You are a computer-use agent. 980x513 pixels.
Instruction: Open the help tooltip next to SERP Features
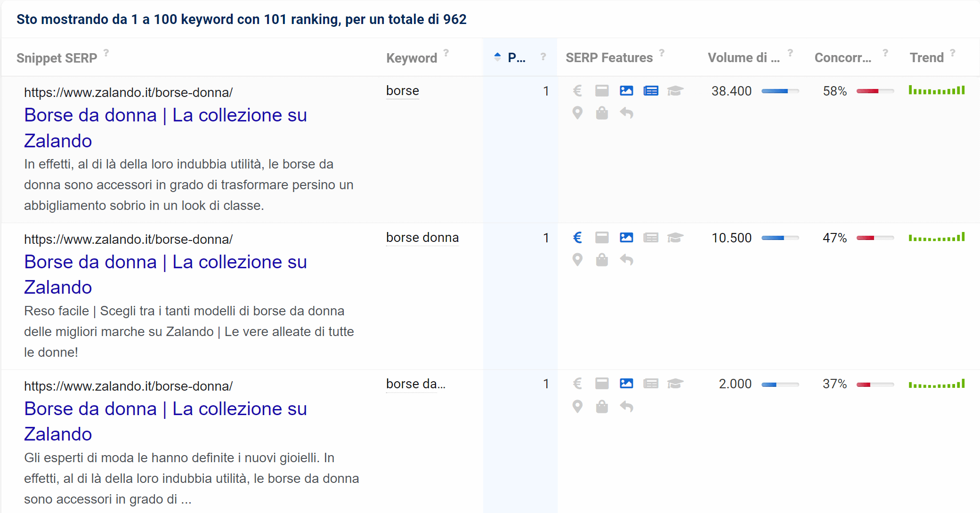[662, 53]
